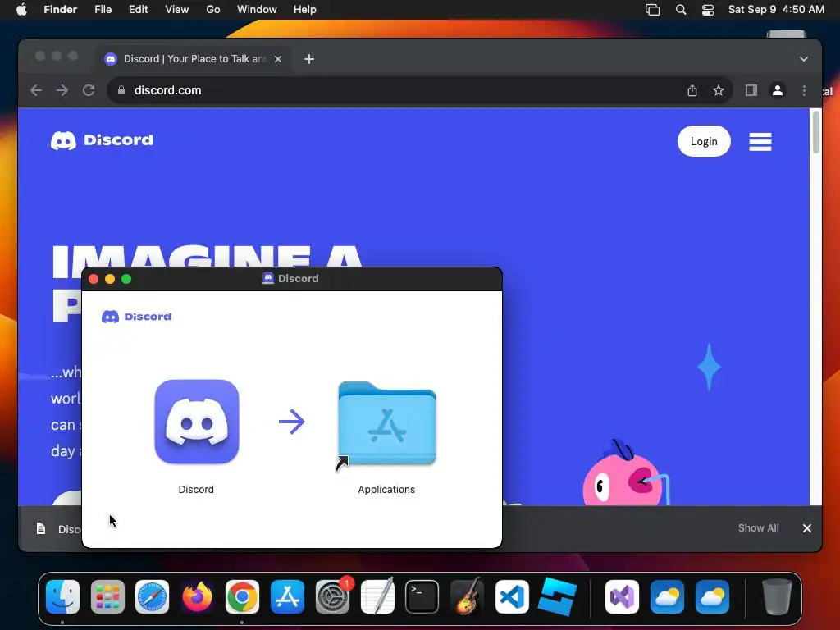The height and width of the screenshot is (630, 840).
Task: Bookmark this page with the star icon
Action: tap(719, 90)
